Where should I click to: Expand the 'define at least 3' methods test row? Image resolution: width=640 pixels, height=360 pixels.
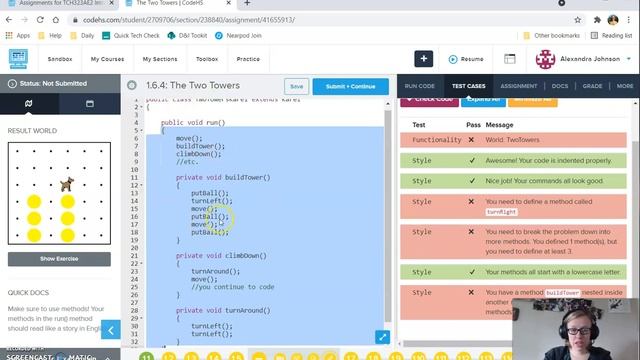point(513,242)
